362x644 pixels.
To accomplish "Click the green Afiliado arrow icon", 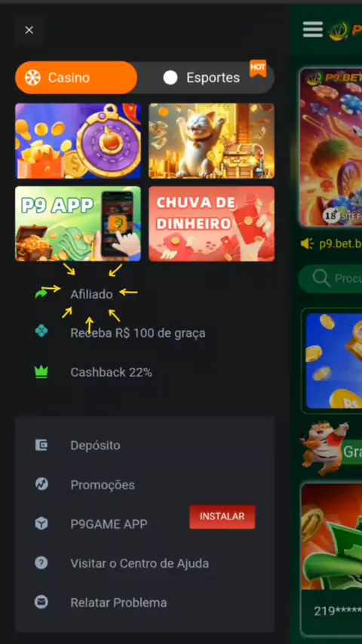I will (41, 293).
